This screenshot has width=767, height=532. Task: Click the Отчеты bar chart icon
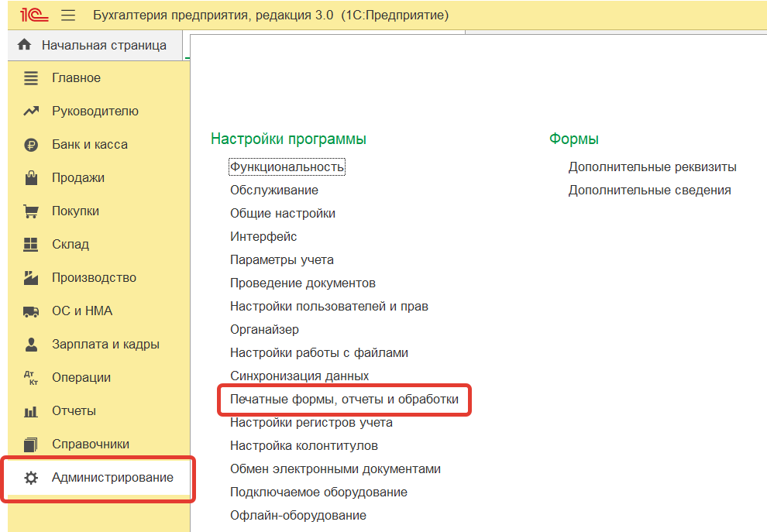point(31,411)
